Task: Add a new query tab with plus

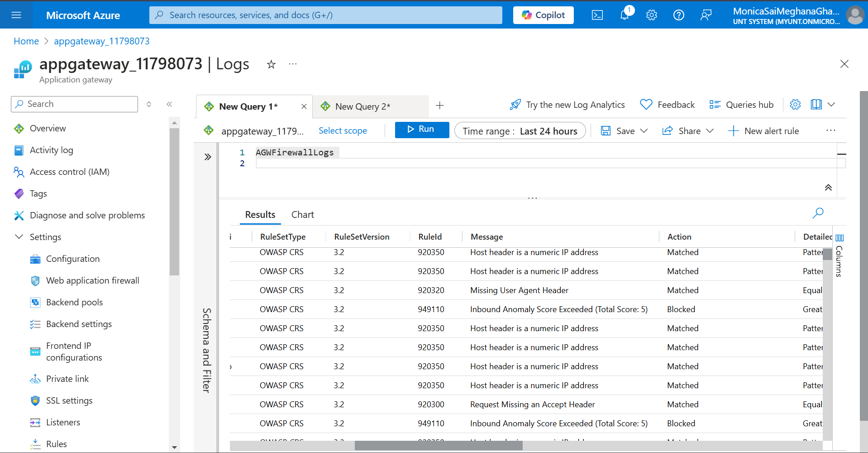Action: point(440,106)
